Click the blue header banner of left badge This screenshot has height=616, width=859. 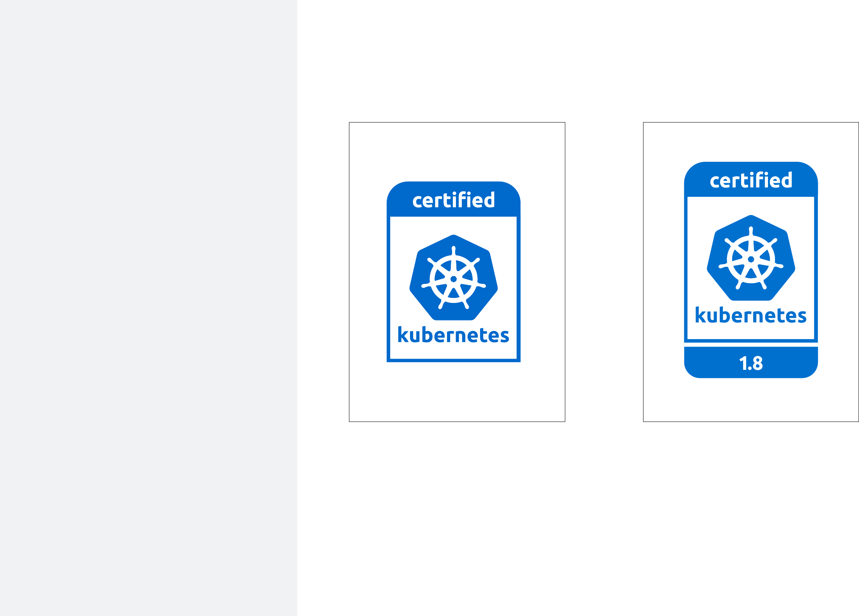click(x=401, y=200)
